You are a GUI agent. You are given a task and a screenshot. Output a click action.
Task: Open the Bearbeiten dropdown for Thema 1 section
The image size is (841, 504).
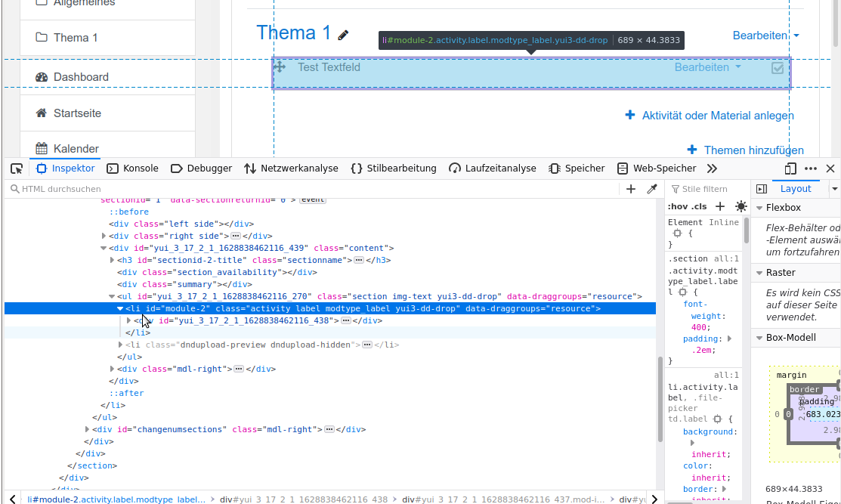coord(765,36)
